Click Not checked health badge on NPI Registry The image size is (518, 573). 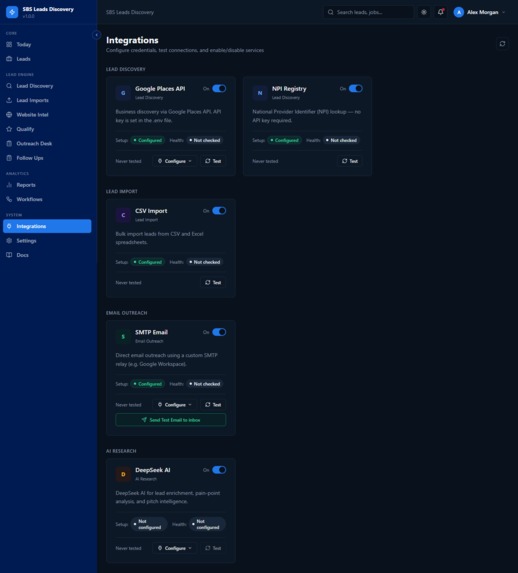341,140
